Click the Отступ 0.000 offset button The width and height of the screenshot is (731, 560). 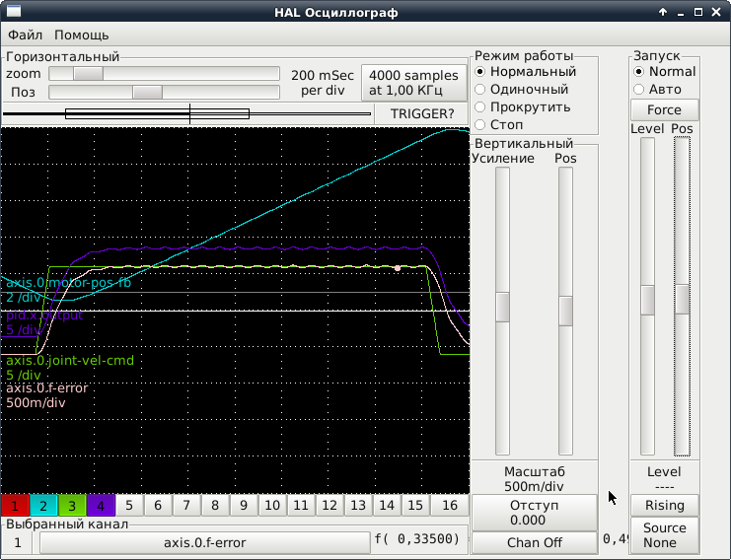(535, 513)
